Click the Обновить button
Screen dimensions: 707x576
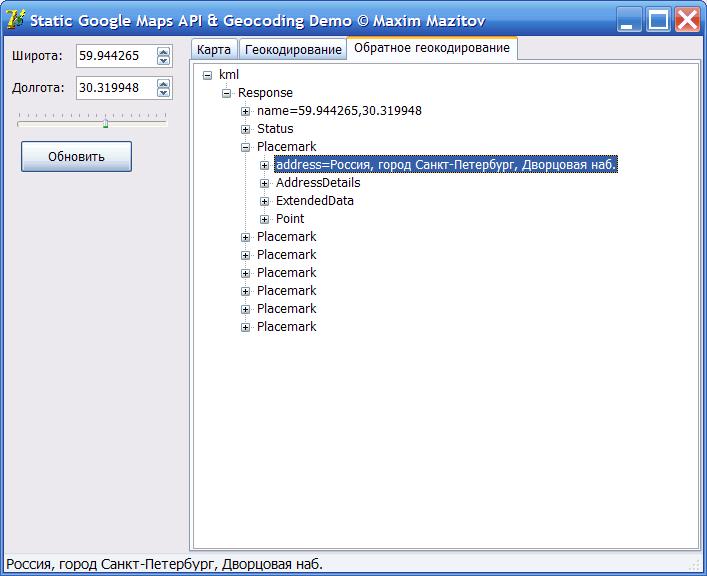tap(76, 157)
